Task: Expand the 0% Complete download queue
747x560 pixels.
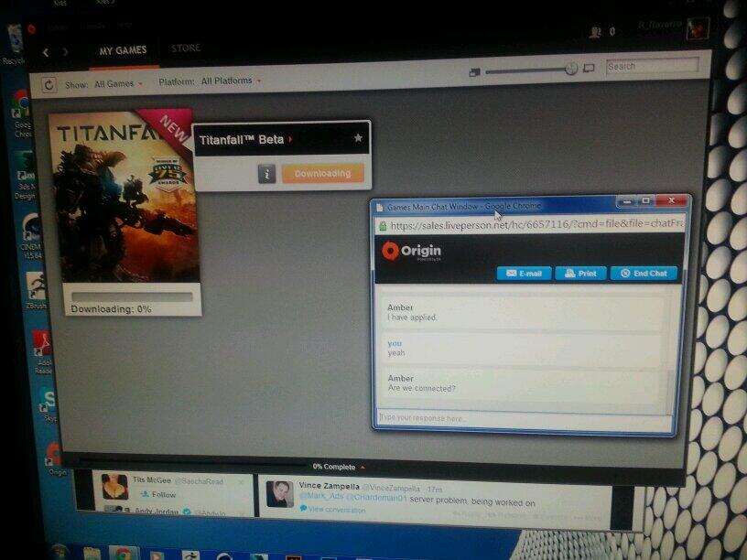Action: (x=338, y=467)
